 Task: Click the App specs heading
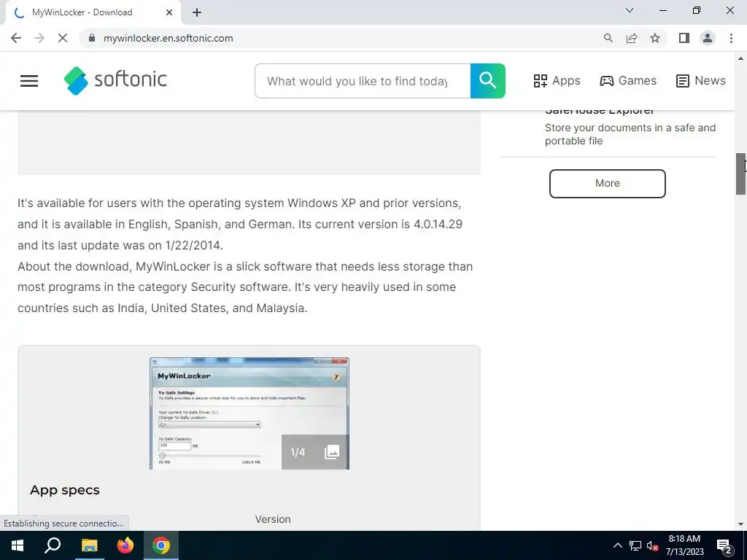click(x=65, y=490)
